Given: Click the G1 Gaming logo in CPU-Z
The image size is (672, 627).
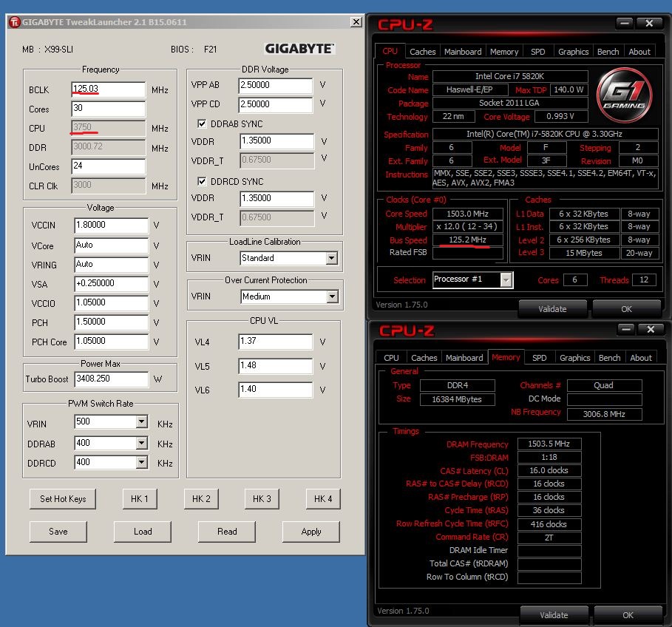Looking at the screenshot, I should tap(624, 95).
